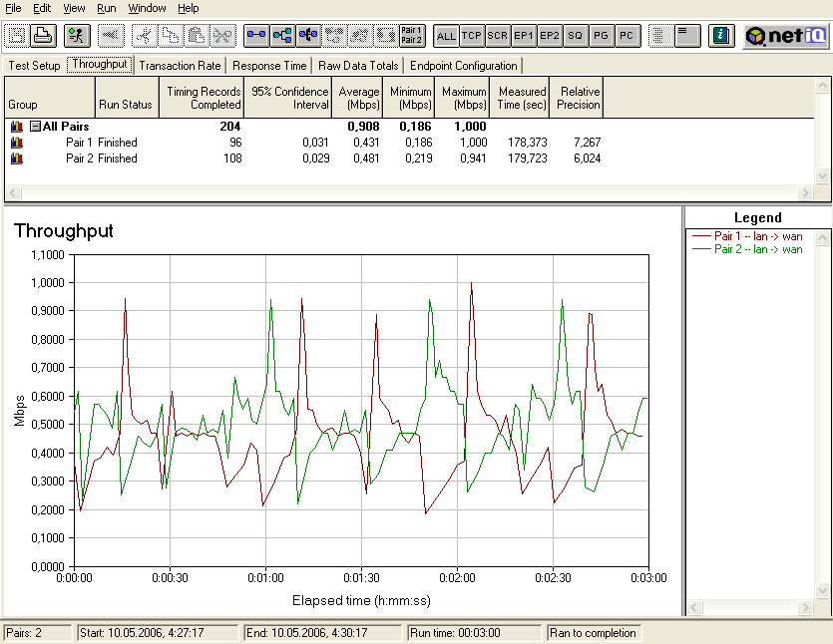Viewport: 833px width, 644px height.
Task: Click the Print toolbar icon
Action: point(43,35)
